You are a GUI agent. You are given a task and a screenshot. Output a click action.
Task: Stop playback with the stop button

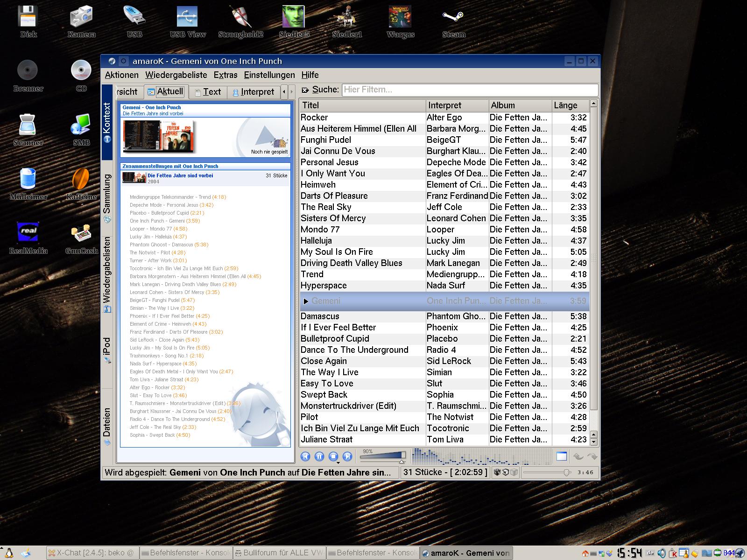[x=333, y=456]
